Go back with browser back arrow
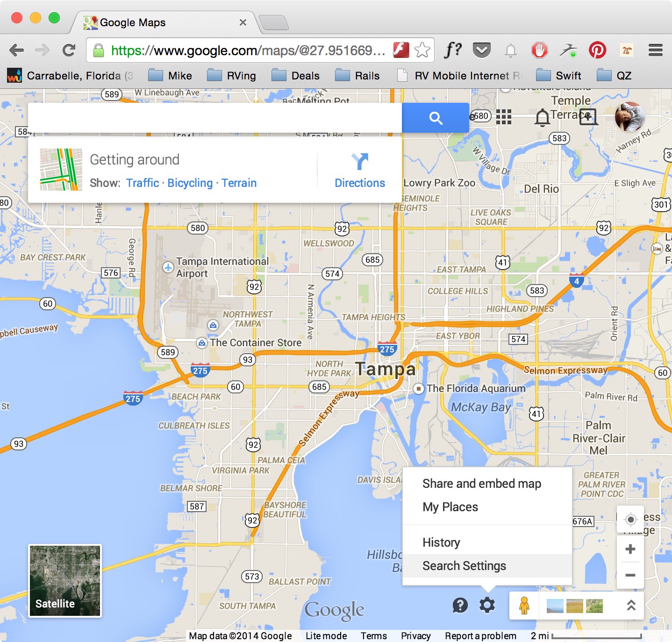 pyautogui.click(x=16, y=50)
